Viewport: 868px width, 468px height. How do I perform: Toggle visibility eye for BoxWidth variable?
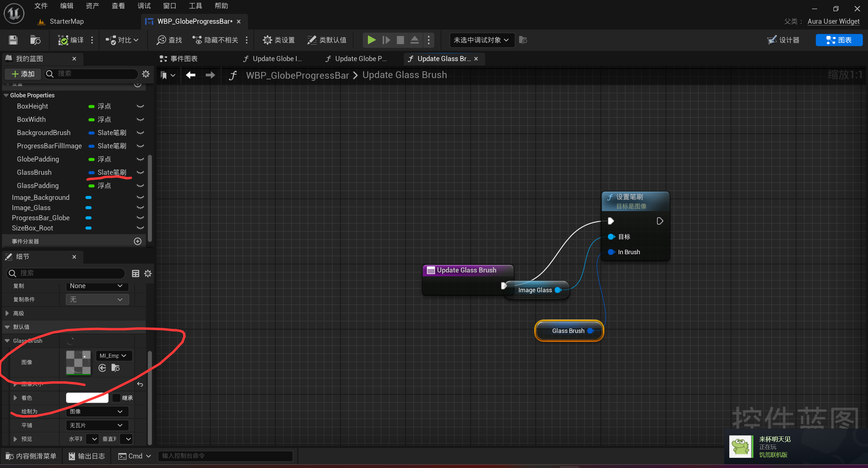pyautogui.click(x=140, y=119)
